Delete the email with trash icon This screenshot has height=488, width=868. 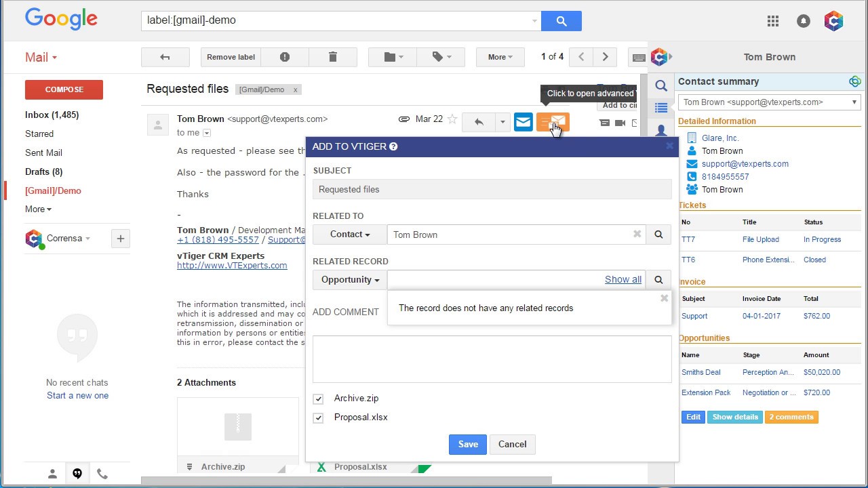[x=333, y=57]
